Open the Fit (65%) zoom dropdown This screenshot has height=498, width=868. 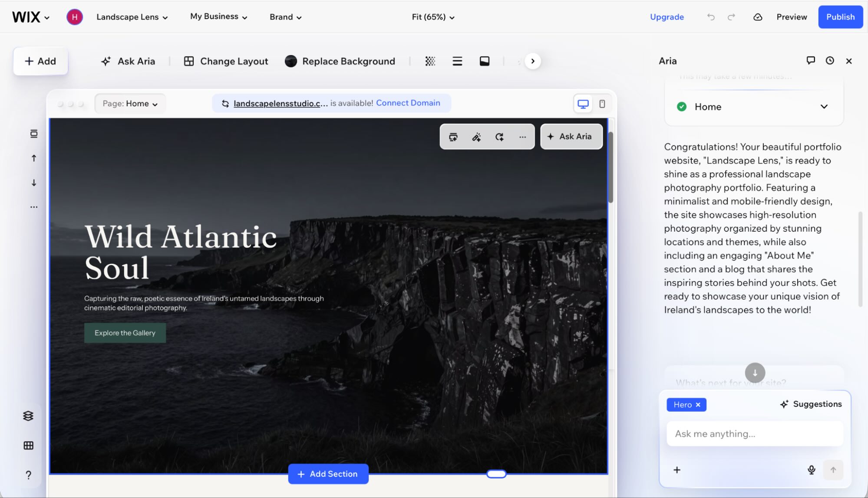[433, 17]
